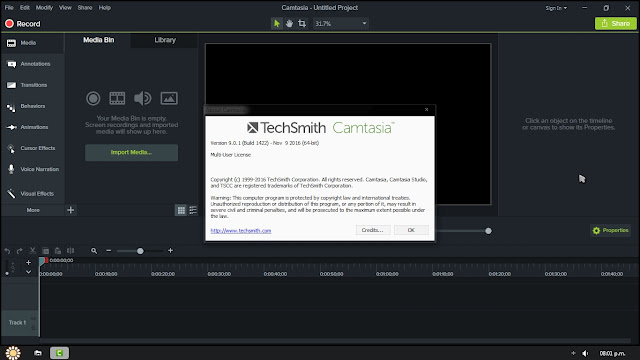Click the Cut scissors icon
Viewport: 640px width, 360px height.
coord(33,251)
